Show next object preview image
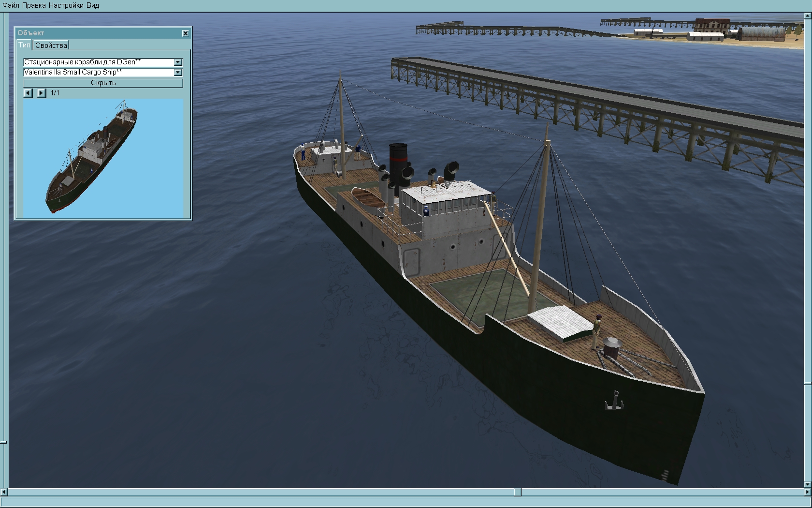Screen dimensions: 812x508 coord(42,93)
